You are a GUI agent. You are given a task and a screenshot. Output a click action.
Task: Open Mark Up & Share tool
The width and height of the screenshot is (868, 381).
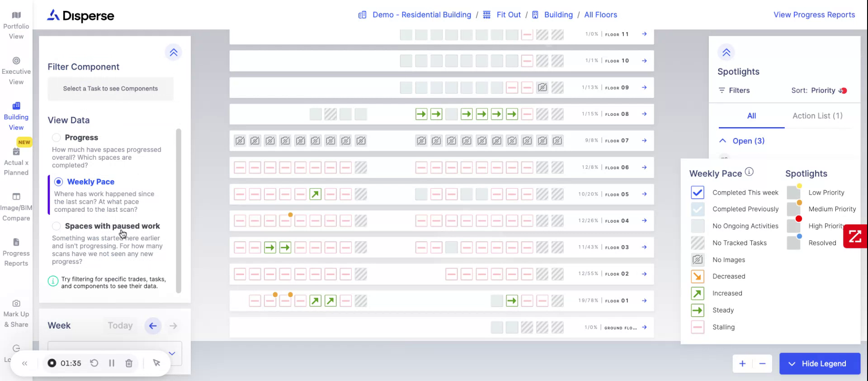click(x=16, y=313)
